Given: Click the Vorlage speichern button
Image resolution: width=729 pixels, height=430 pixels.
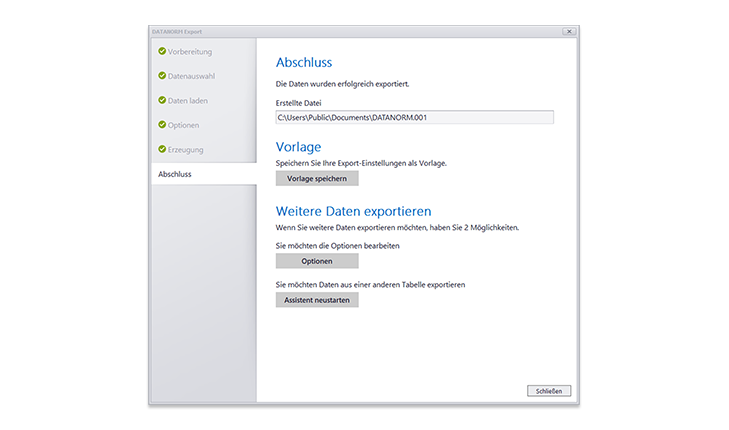Looking at the screenshot, I should (x=317, y=179).
